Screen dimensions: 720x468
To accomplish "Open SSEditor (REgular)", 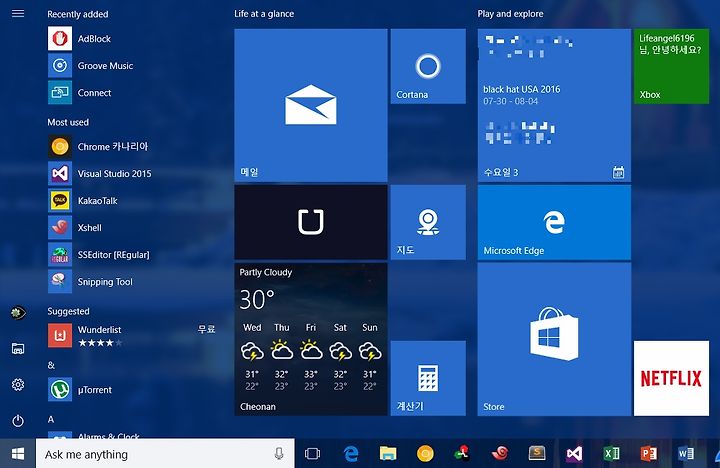I will coord(131,255).
